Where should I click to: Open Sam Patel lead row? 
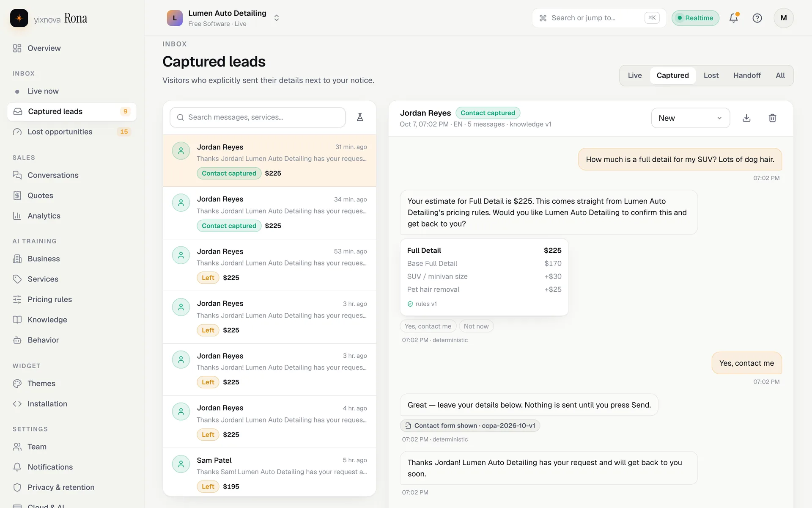click(x=269, y=472)
